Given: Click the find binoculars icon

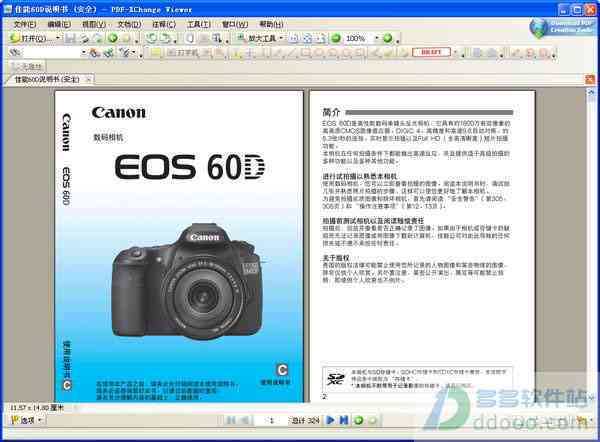Looking at the screenshot, I should [15, 52].
